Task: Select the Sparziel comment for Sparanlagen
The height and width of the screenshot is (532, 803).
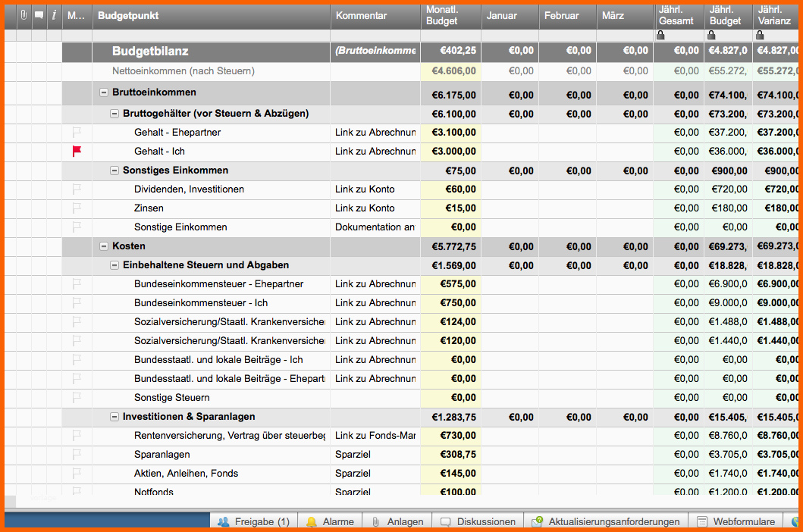Action: 353,455
